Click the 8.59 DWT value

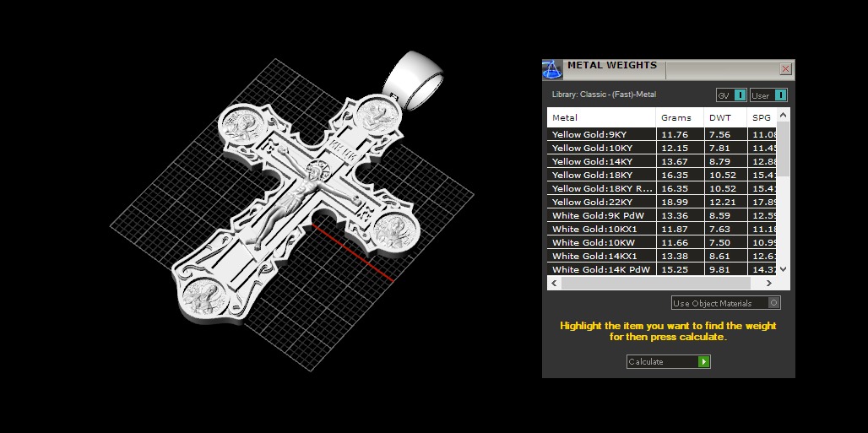point(719,215)
